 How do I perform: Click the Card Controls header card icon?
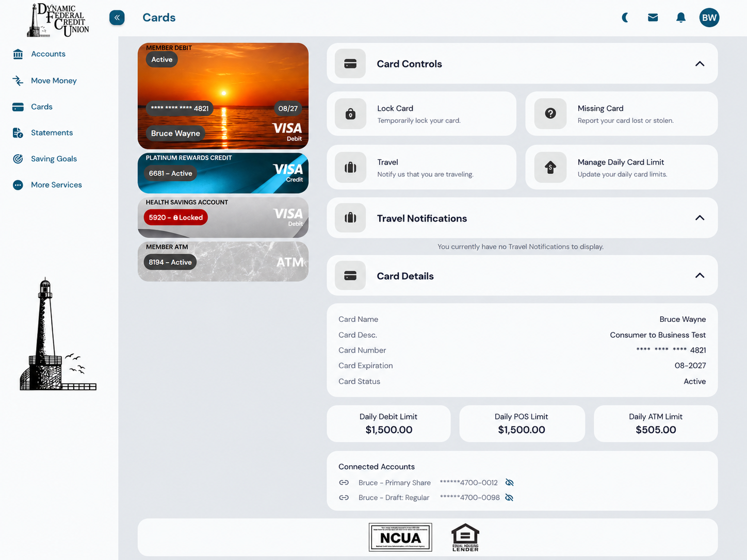tap(350, 64)
